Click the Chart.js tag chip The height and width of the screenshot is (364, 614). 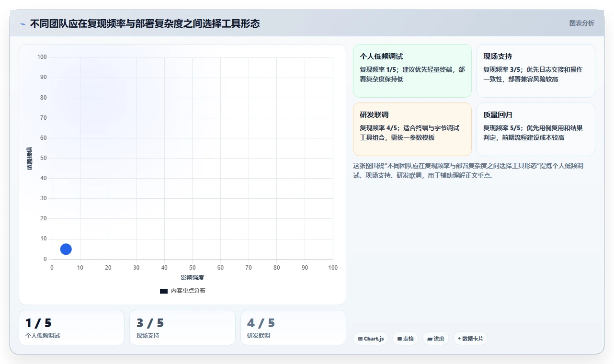(371, 339)
